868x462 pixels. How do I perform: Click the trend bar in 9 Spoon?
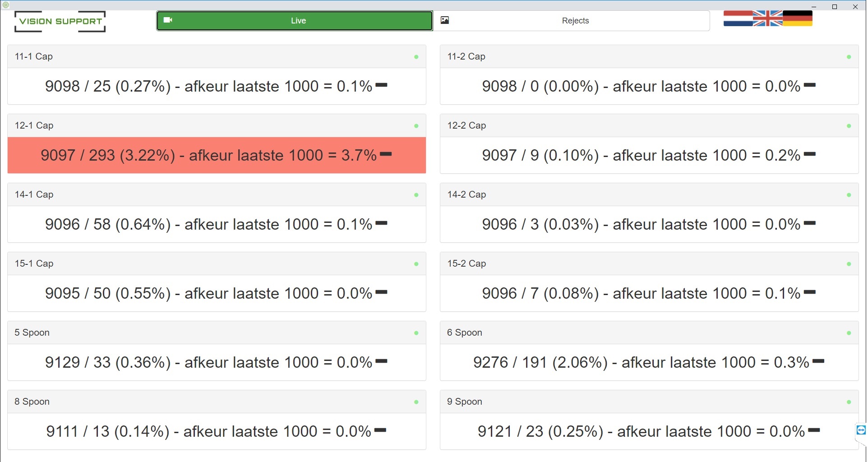tap(814, 430)
